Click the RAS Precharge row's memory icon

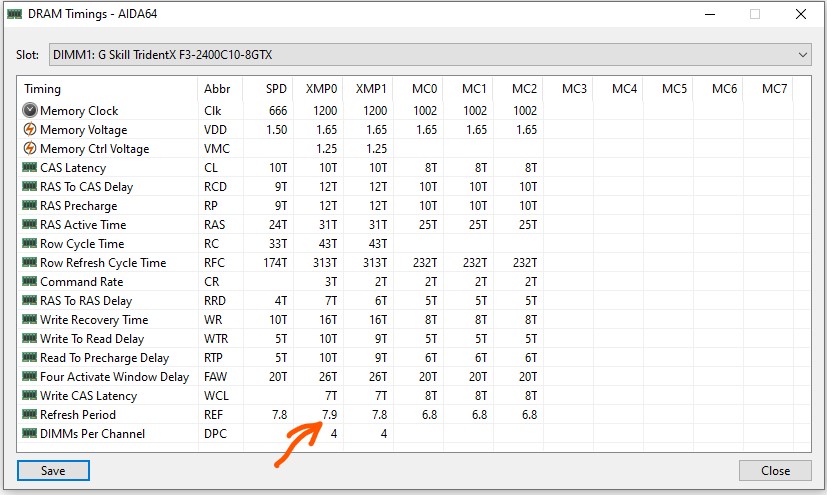tap(30, 205)
